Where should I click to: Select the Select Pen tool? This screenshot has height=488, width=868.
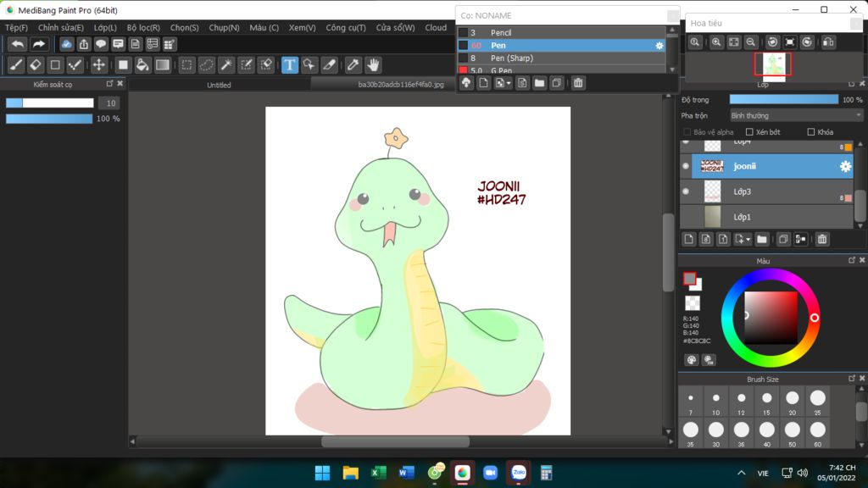[x=247, y=65]
